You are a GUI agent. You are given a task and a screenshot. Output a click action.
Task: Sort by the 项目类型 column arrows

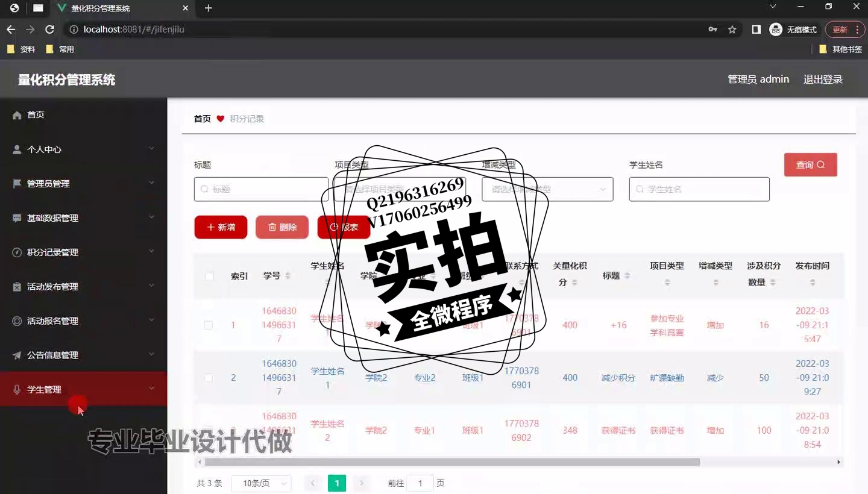point(667,283)
